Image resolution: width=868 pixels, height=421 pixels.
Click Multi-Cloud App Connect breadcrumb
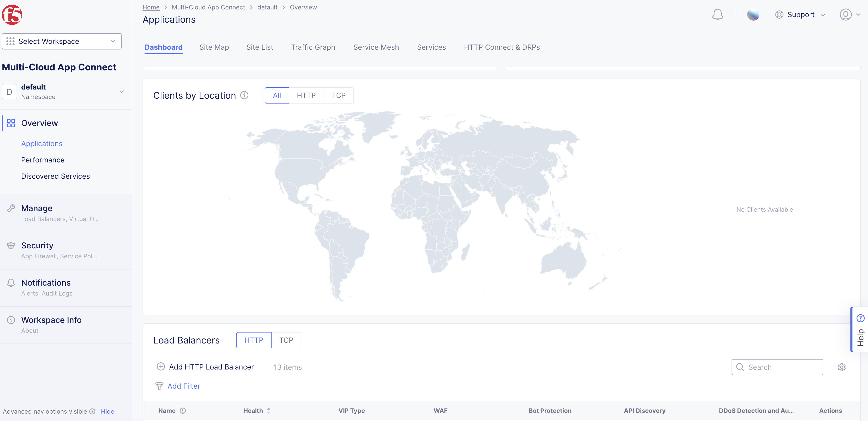click(208, 7)
